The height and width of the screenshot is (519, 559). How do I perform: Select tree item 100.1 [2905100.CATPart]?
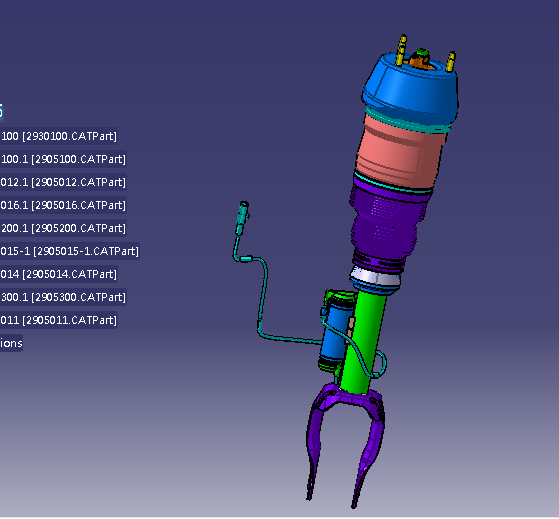pyautogui.click(x=63, y=159)
